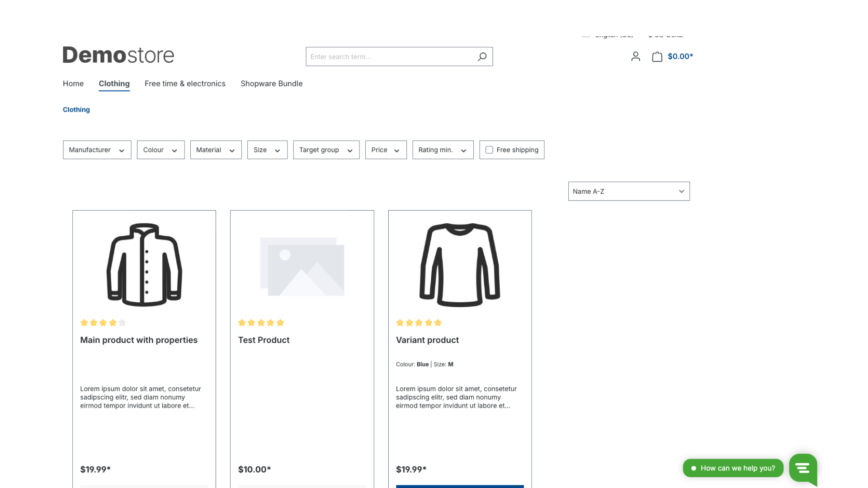Expand the Name A-Z sort dropdown

coord(629,191)
